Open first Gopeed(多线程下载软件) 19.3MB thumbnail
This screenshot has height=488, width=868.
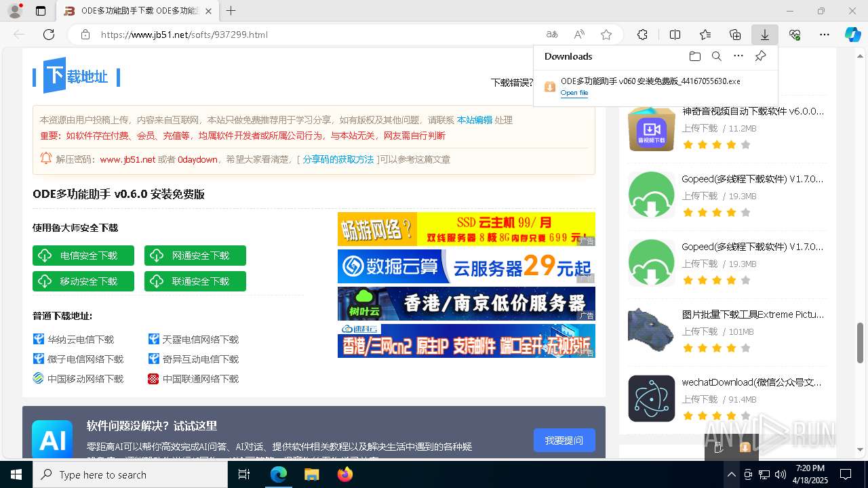pyautogui.click(x=652, y=195)
